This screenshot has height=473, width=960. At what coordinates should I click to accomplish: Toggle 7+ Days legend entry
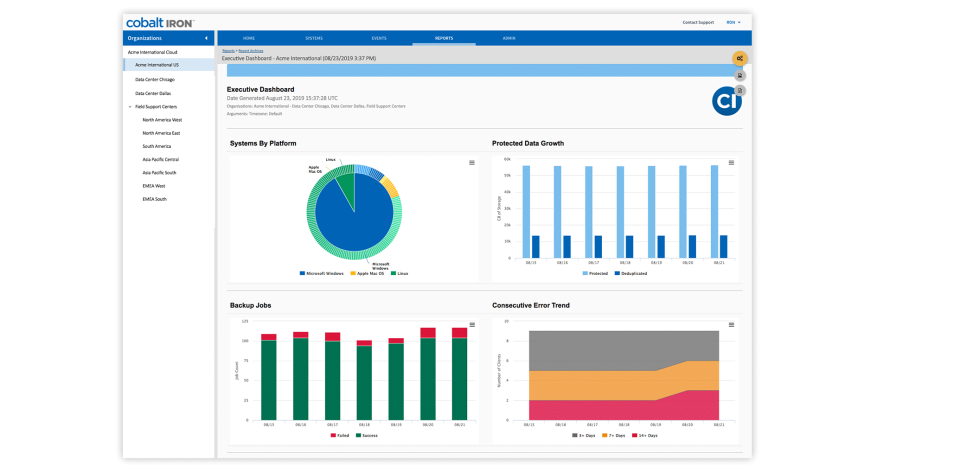(x=613, y=436)
